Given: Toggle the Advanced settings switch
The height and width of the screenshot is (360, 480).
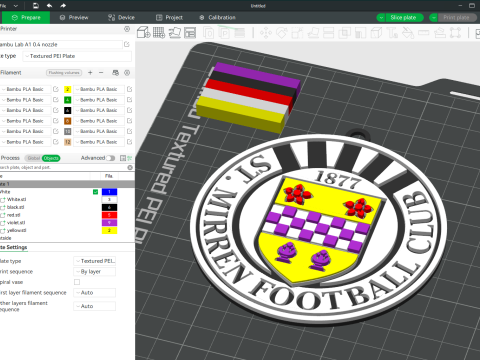Looking at the screenshot, I should (x=111, y=158).
